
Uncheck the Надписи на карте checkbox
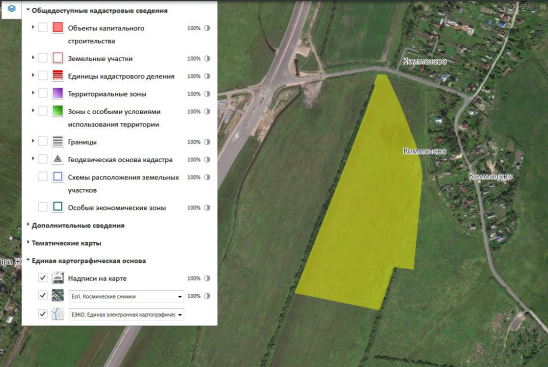click(43, 278)
